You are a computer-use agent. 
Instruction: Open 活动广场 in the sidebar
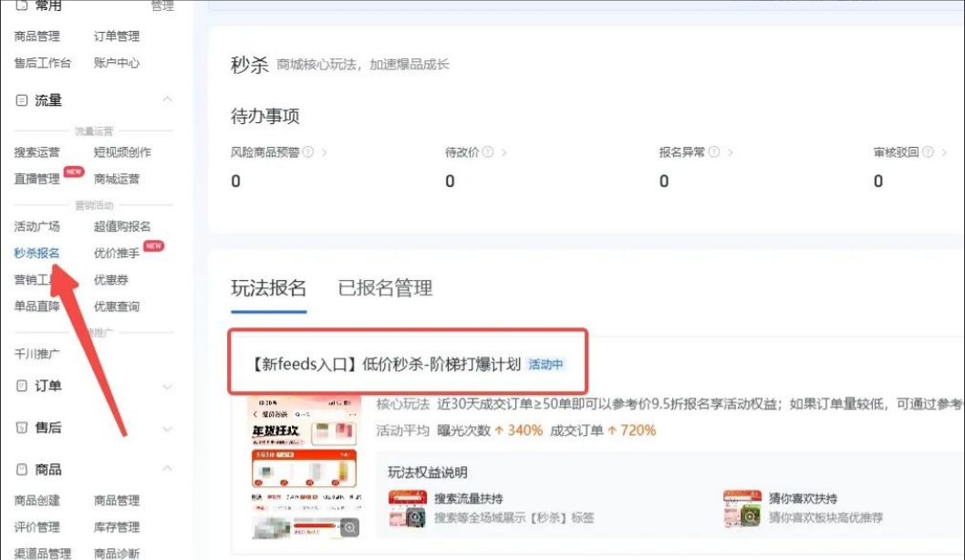tap(36, 226)
